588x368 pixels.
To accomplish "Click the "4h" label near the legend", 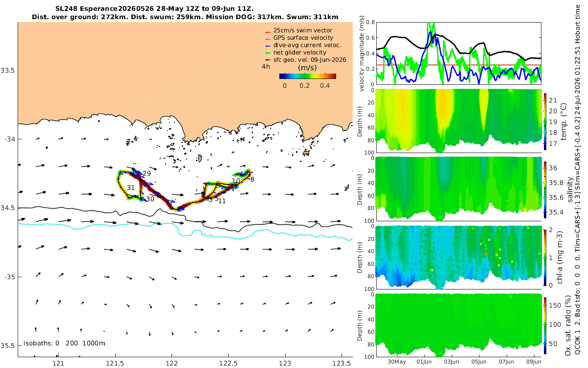I will pyautogui.click(x=266, y=66).
